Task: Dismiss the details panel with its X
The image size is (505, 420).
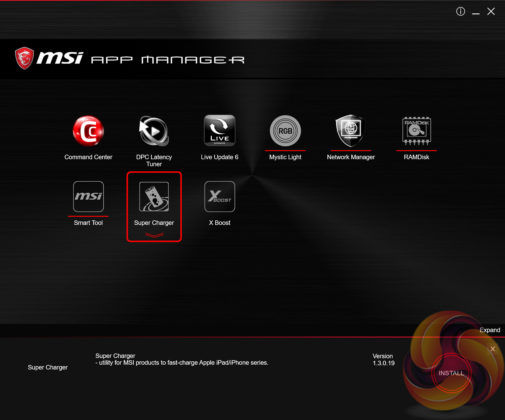Action: [x=493, y=349]
